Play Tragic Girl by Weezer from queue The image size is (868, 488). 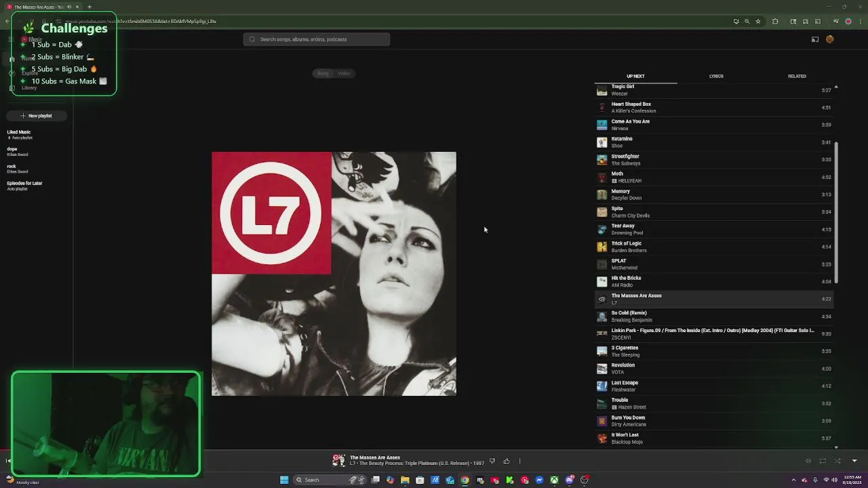(713, 90)
